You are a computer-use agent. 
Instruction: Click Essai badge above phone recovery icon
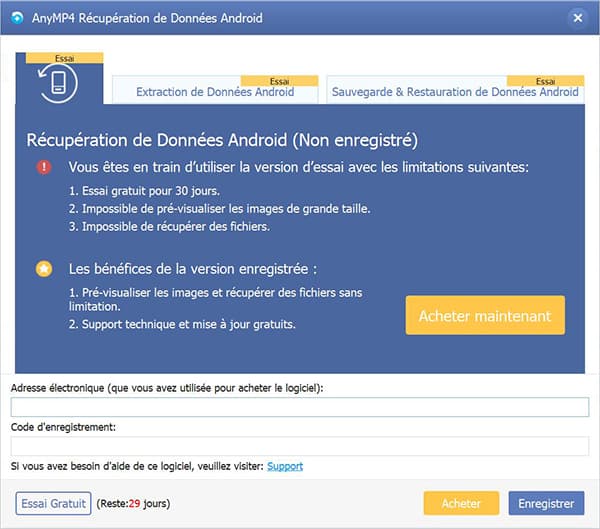[x=63, y=59]
